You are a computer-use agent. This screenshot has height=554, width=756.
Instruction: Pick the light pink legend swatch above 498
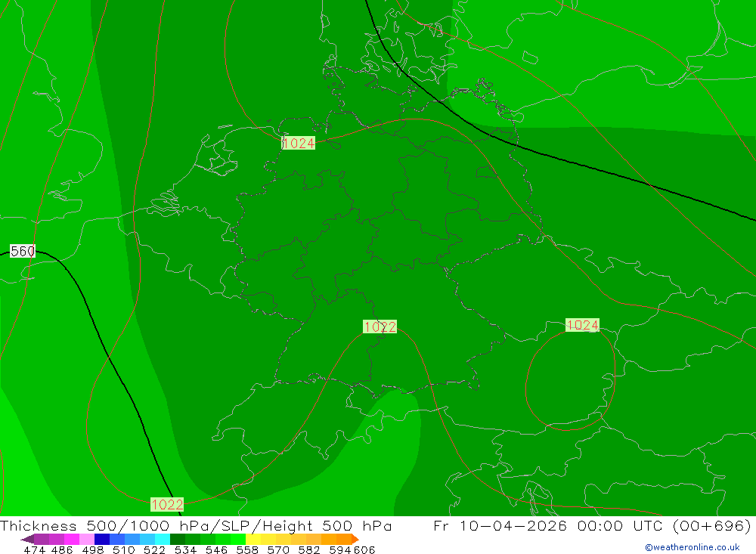[x=87, y=539]
